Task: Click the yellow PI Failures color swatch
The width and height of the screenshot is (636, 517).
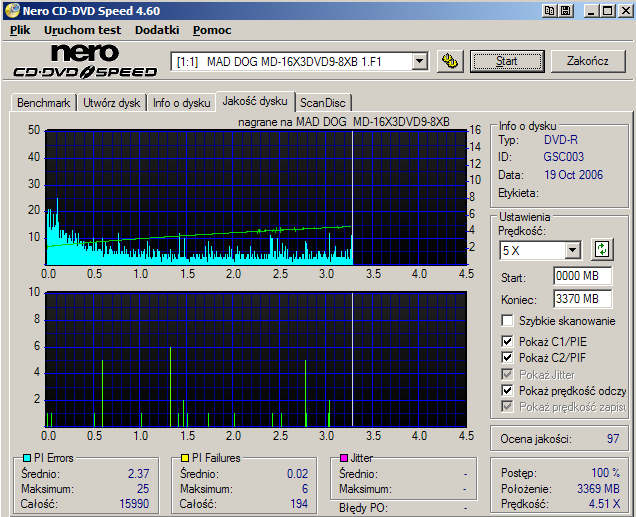Action: point(185,458)
